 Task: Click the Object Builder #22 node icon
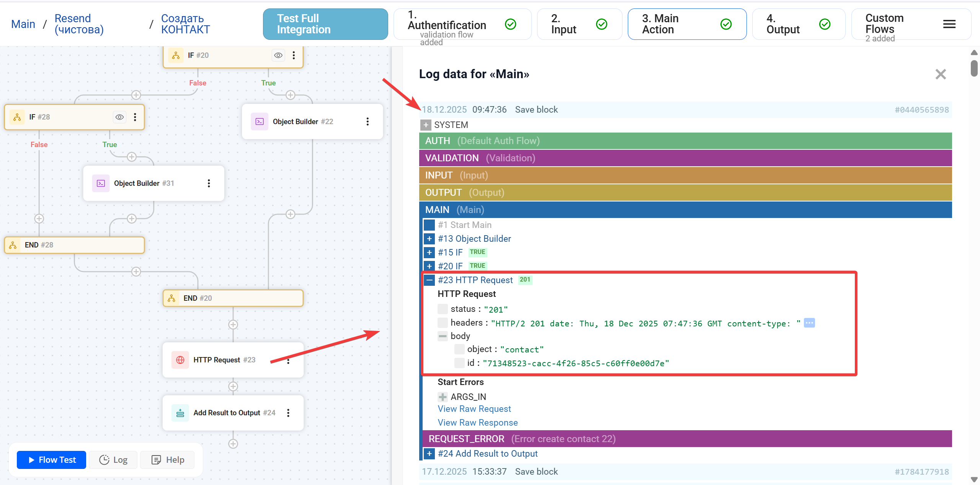click(x=260, y=121)
